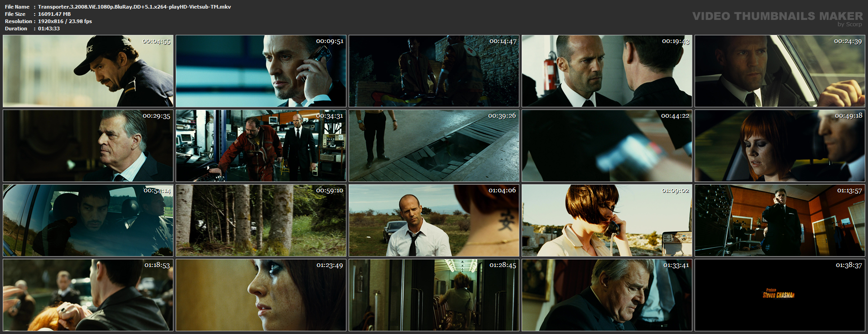Click the file size value 16091.47 MB
868x334 pixels.
tap(54, 14)
